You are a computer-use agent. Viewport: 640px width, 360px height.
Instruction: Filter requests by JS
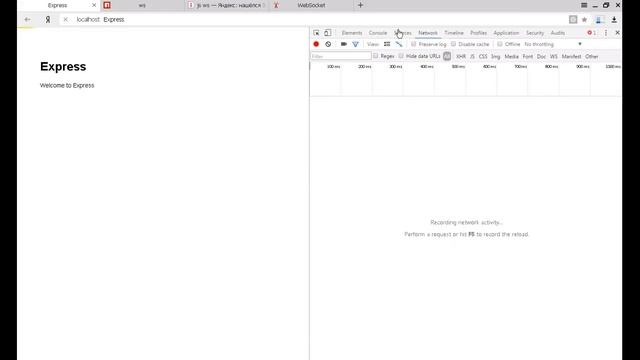472,56
